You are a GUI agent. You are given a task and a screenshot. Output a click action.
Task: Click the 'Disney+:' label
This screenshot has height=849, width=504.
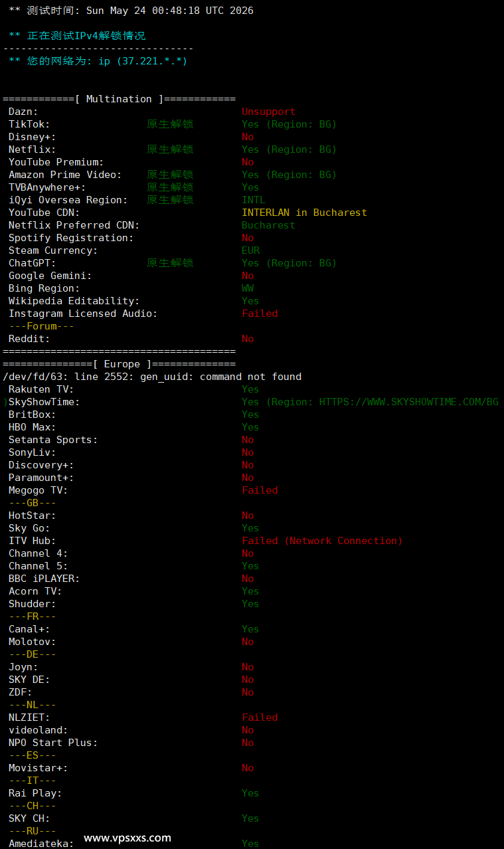point(33,137)
